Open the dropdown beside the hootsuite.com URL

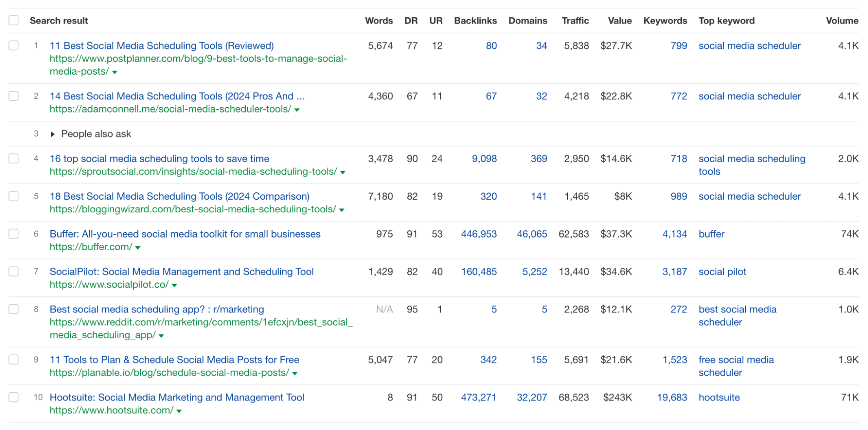click(x=179, y=411)
